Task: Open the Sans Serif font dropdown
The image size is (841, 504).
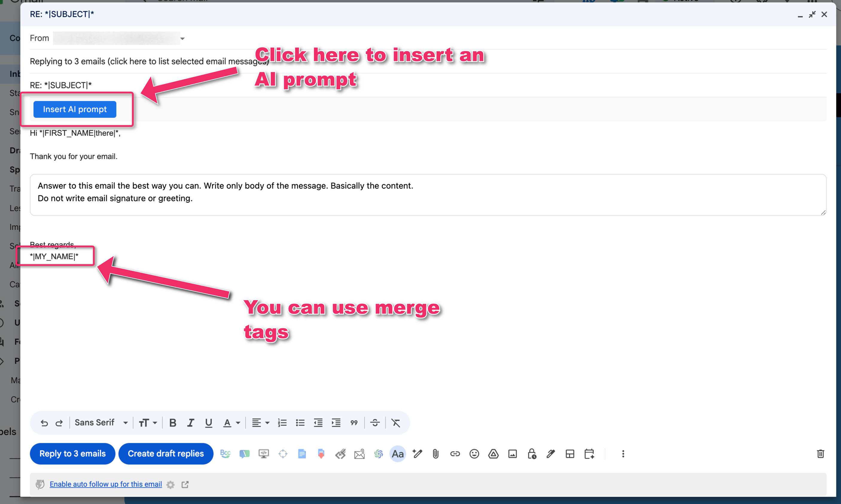Action: [x=101, y=423]
